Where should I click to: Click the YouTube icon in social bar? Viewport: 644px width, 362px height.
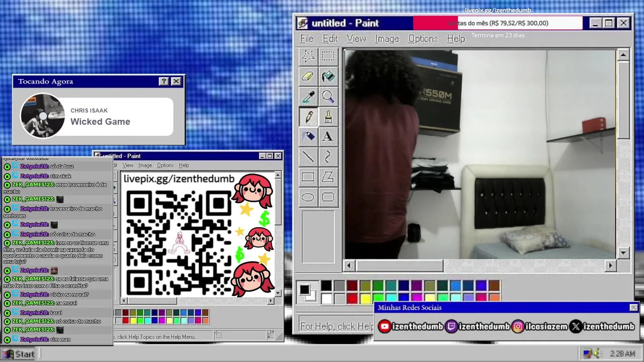(x=384, y=326)
